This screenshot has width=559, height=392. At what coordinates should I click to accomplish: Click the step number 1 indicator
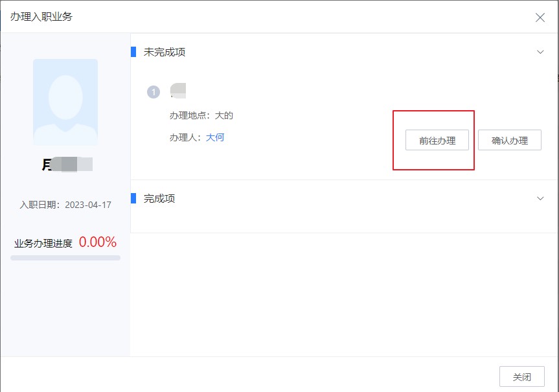click(x=154, y=92)
